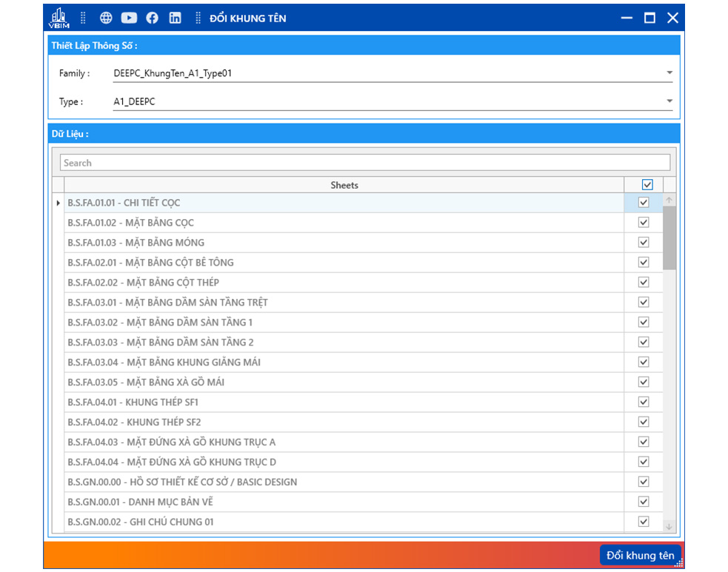Minimize the Đổi Khung Tên window

(x=627, y=18)
